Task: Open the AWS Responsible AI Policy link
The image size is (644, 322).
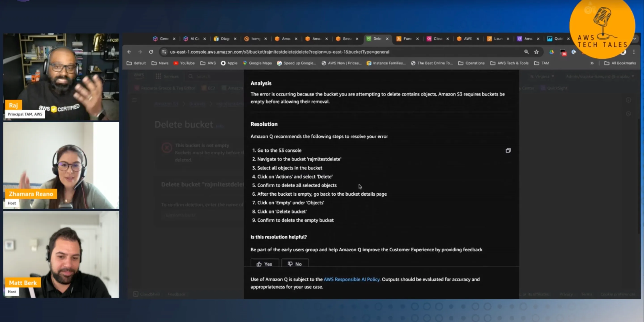Action: coord(352,279)
